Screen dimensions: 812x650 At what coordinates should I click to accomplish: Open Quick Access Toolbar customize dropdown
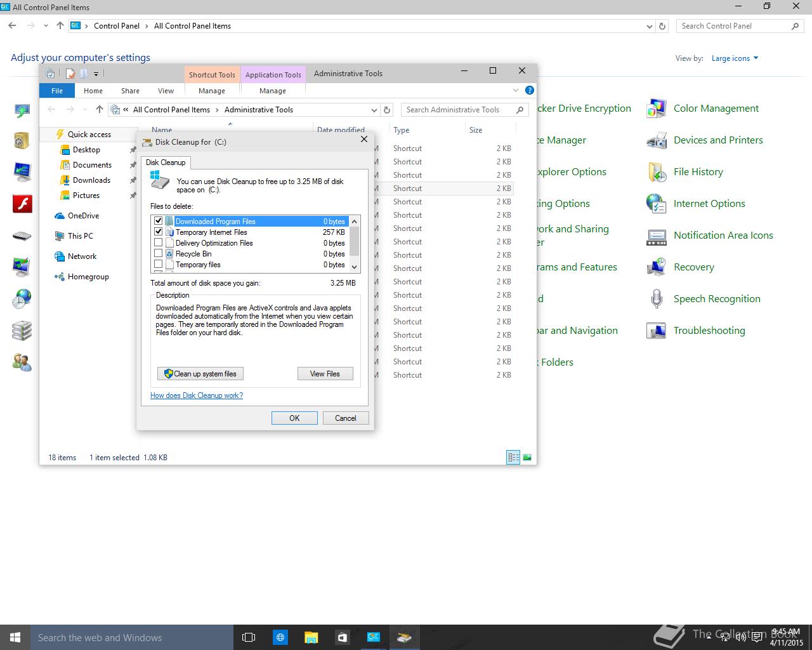pos(96,74)
